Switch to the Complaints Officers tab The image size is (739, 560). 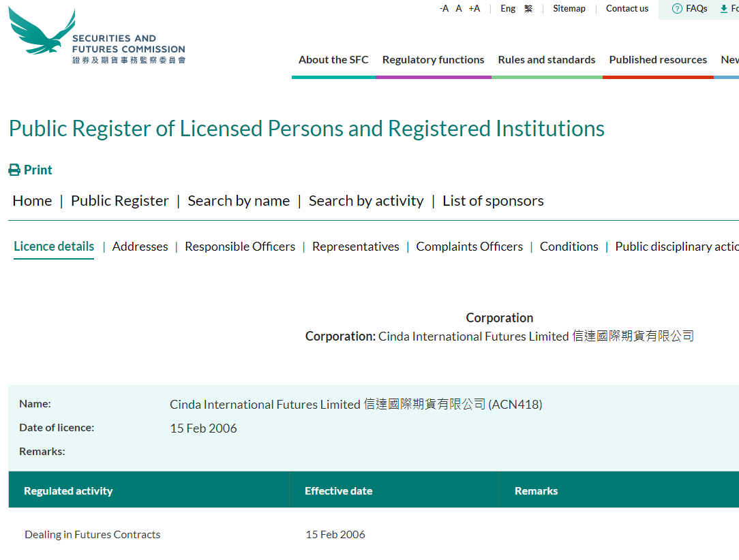[x=470, y=247]
